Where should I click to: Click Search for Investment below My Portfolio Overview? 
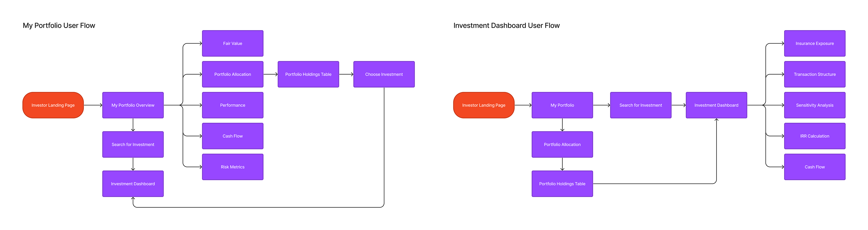[133, 144]
